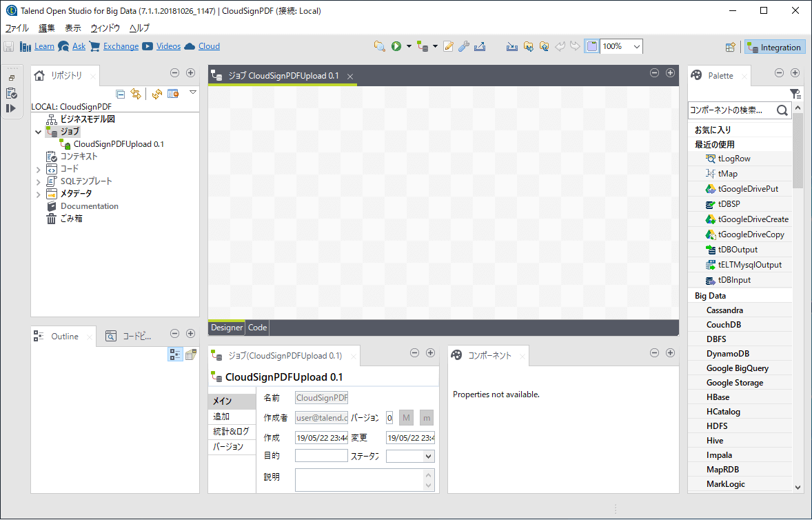Screen dimensions: 812x520
Task: Open the create job dropdown arrow
Action: pos(435,47)
